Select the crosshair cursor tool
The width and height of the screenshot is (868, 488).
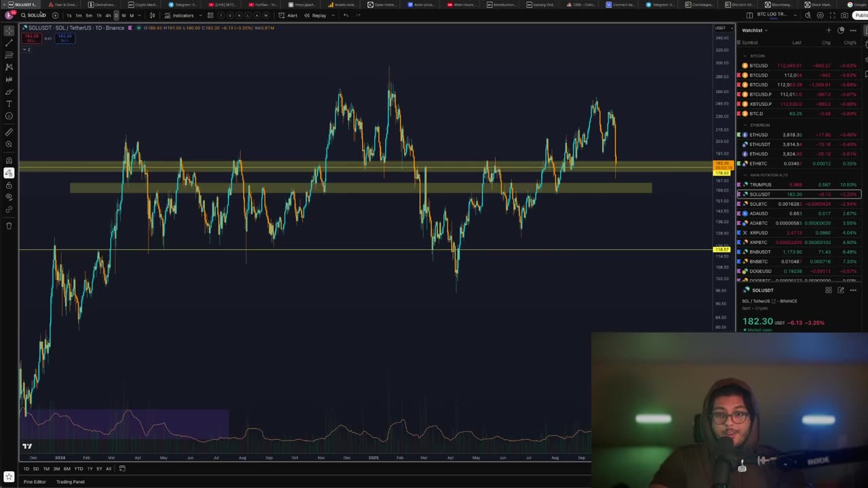(9, 30)
